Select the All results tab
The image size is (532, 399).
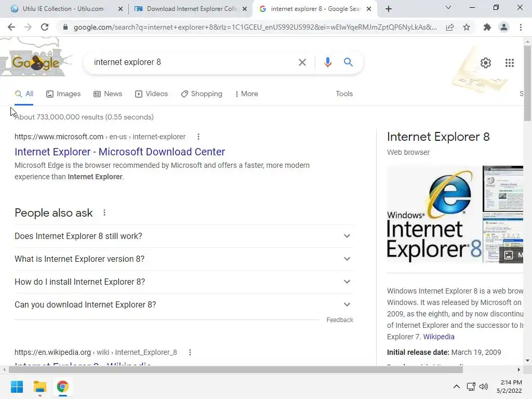(x=24, y=94)
